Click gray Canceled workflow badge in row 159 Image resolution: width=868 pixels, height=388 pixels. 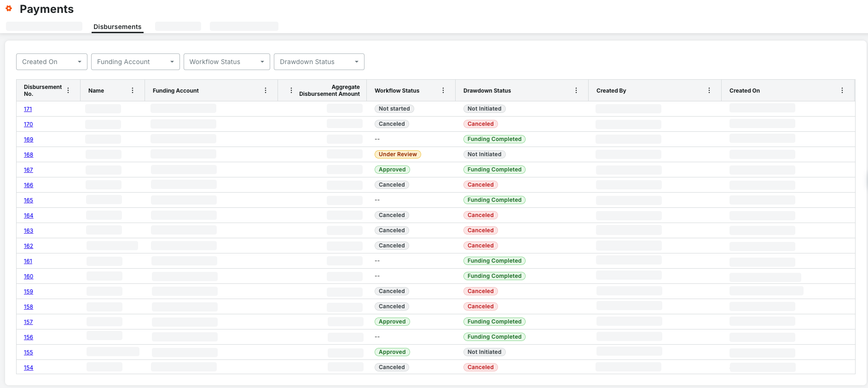(x=392, y=291)
